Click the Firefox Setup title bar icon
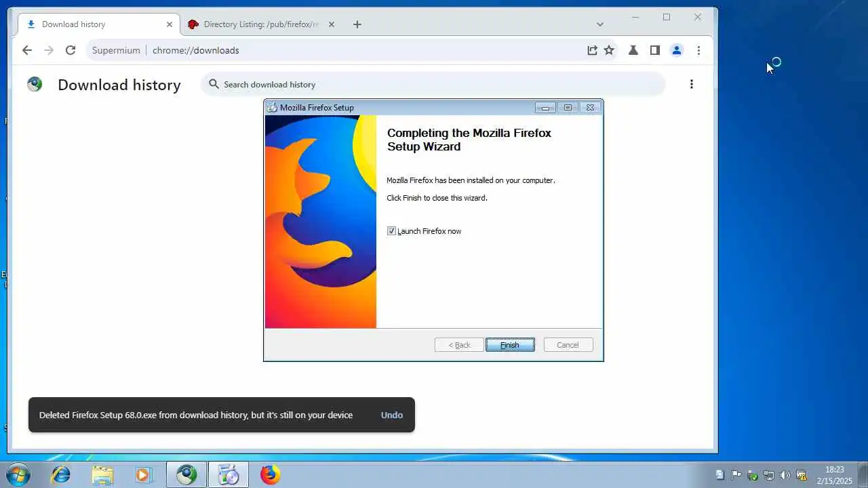Image resolution: width=868 pixels, height=488 pixels. [x=272, y=107]
